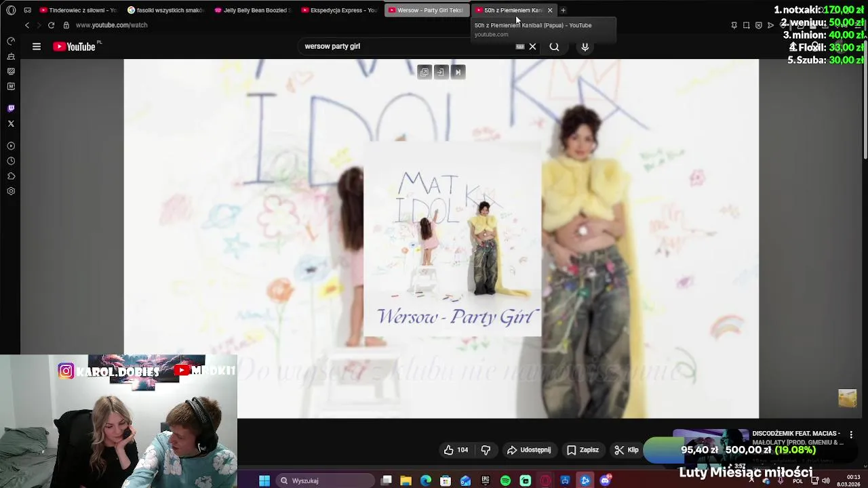
Task: Open the sidebar music player icon
Action: [x=11, y=146]
